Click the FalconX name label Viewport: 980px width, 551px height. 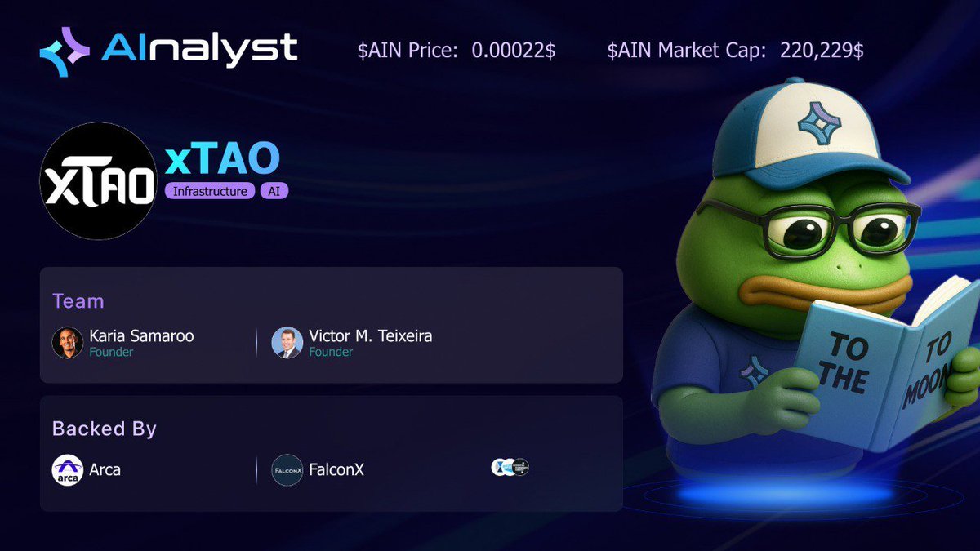tap(336, 470)
